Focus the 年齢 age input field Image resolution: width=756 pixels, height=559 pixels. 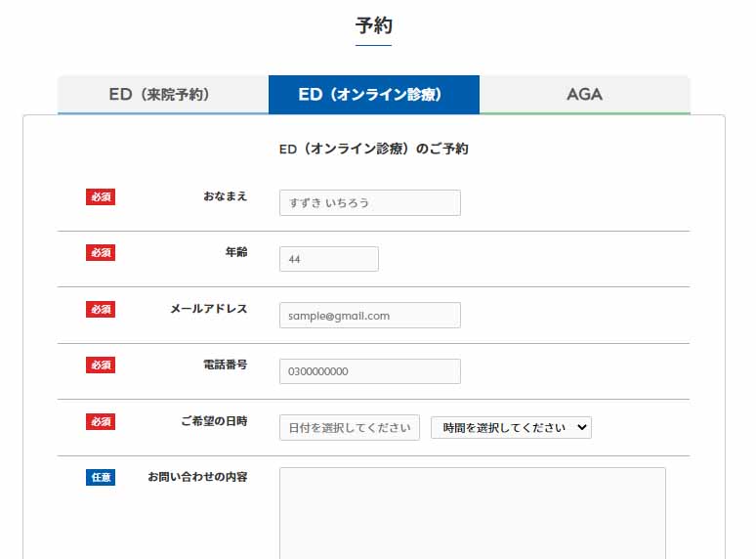(329, 259)
